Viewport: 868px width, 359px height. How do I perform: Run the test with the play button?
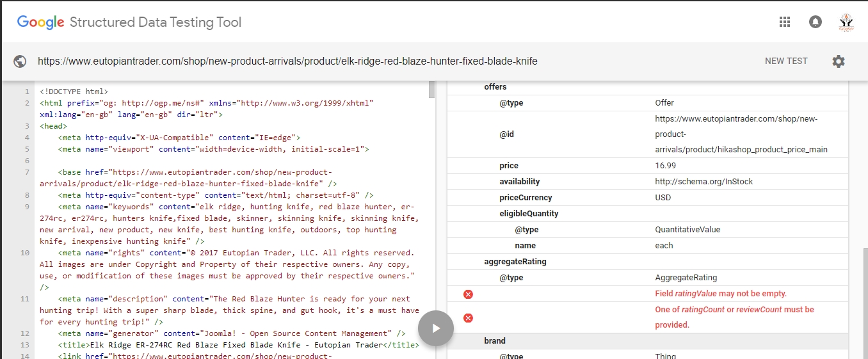tap(436, 328)
